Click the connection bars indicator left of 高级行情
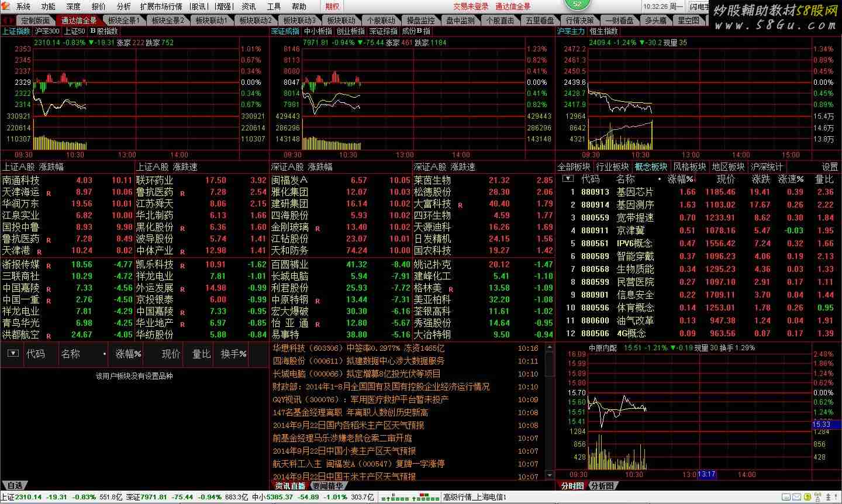This screenshot has height=504, width=842. pyautogui.click(x=410, y=498)
